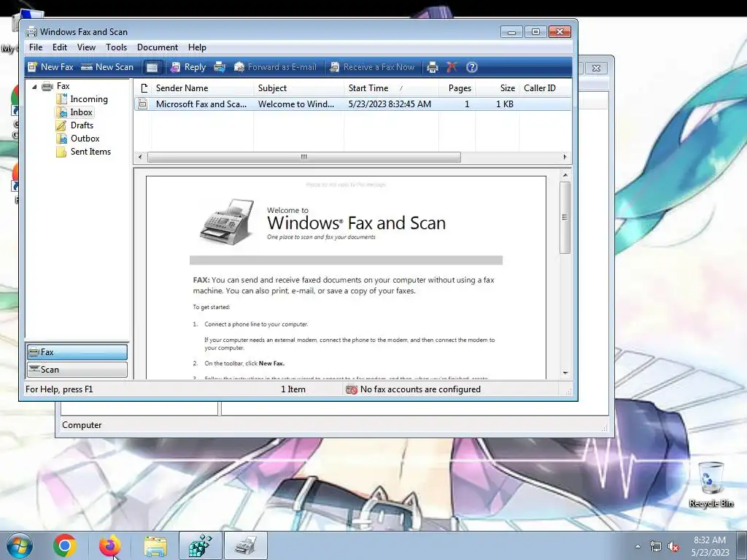The width and height of the screenshot is (747, 560).
Task: Click the 1 KB size cell
Action: click(505, 104)
